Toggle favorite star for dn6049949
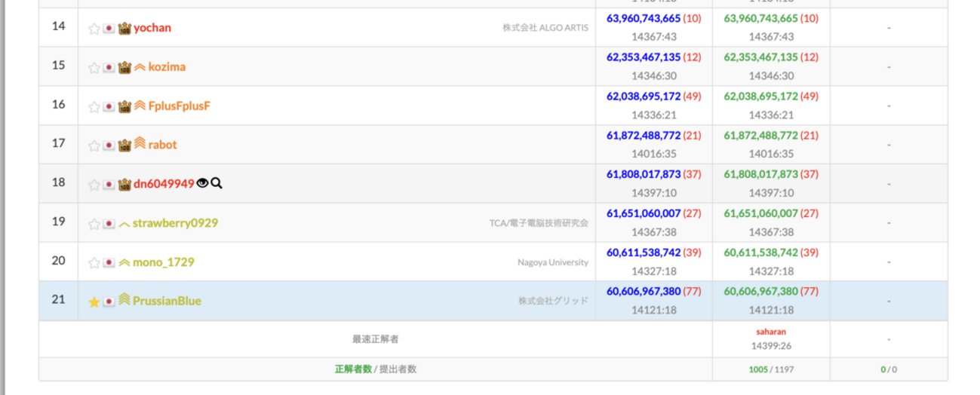Screen dimensions: 980x395 (x=94, y=185)
